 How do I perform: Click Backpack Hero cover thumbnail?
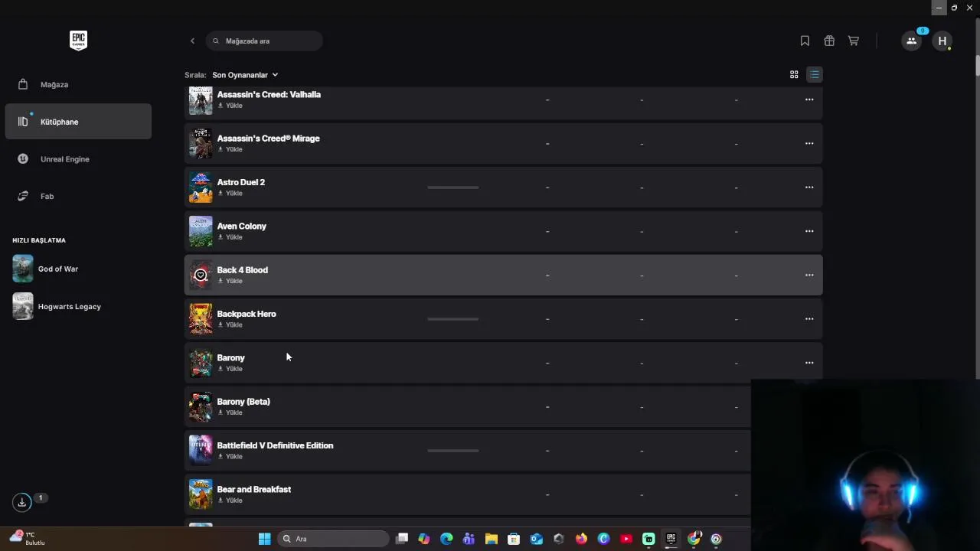pyautogui.click(x=201, y=319)
